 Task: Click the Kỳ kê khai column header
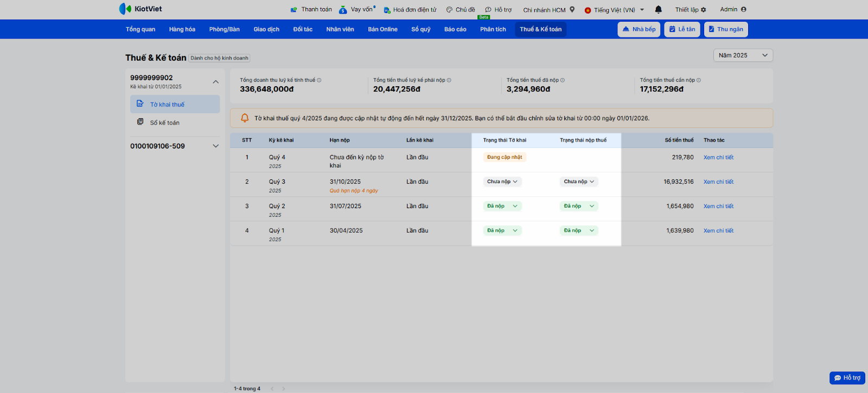(x=281, y=140)
